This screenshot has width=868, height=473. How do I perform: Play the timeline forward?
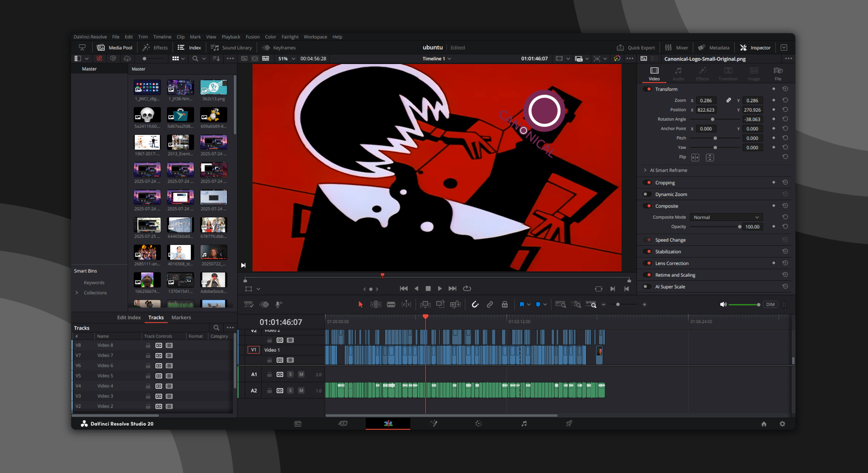click(440, 289)
